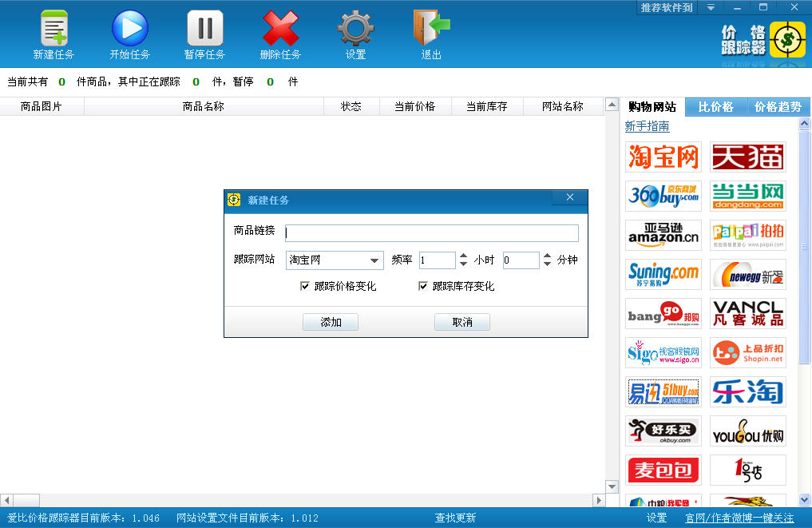Decrease the 分钟 frequency value

coord(548,264)
